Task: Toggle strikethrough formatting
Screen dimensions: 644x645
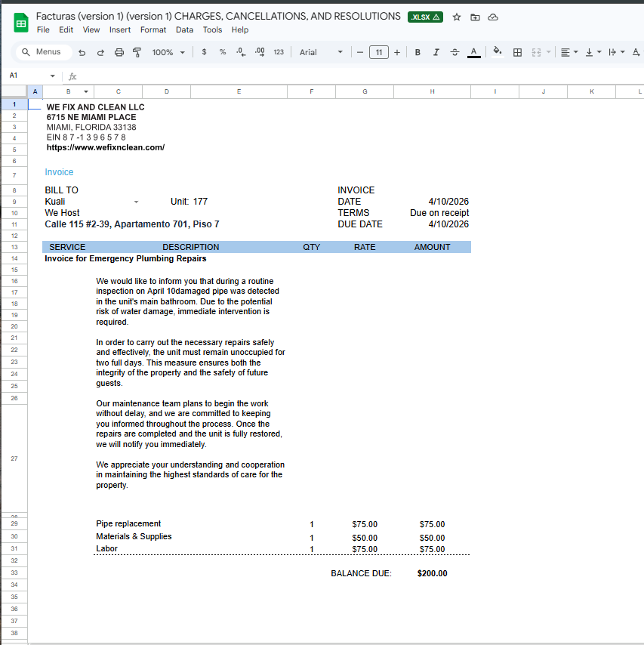Action: [x=454, y=52]
